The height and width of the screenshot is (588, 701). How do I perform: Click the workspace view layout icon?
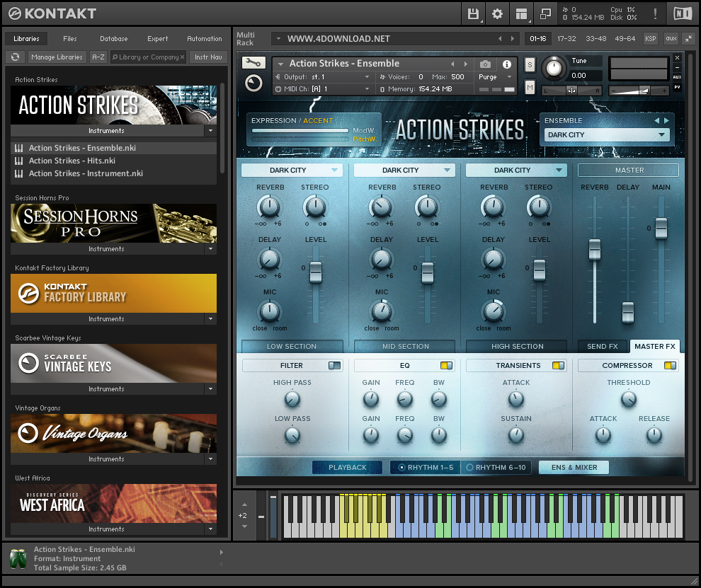click(522, 13)
